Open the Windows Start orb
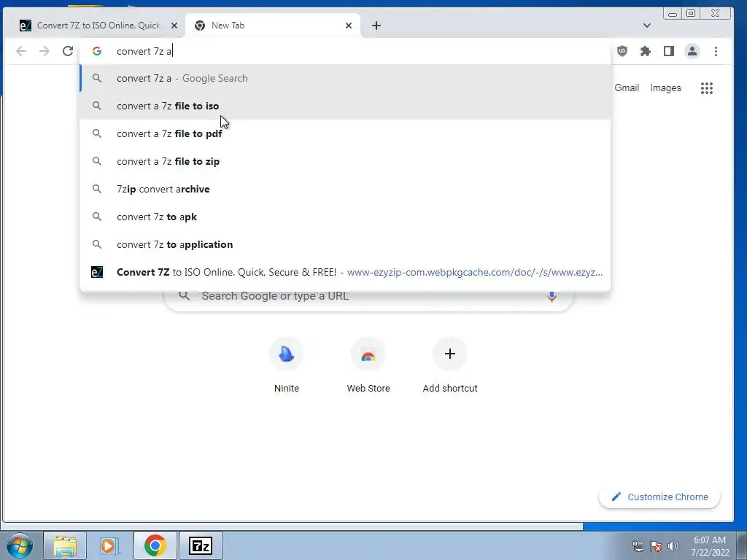Screen dimensions: 747x560 20,545
